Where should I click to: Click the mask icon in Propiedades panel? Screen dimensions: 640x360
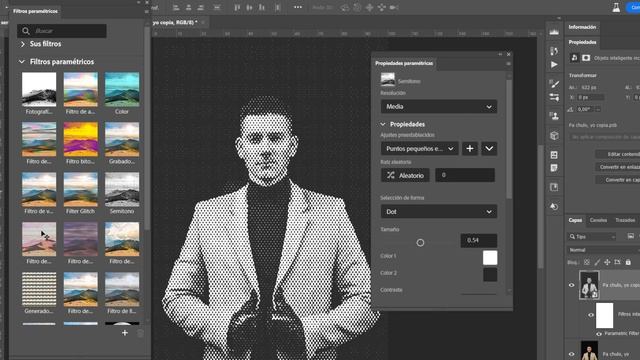click(586, 58)
